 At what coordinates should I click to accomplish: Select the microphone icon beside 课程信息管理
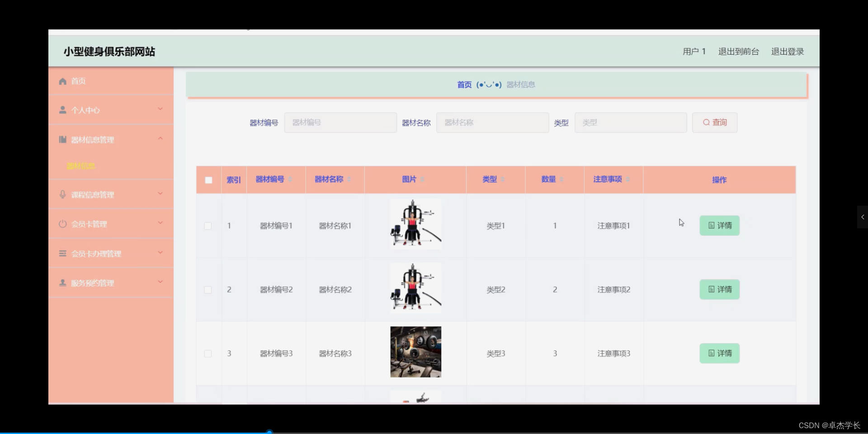click(62, 194)
